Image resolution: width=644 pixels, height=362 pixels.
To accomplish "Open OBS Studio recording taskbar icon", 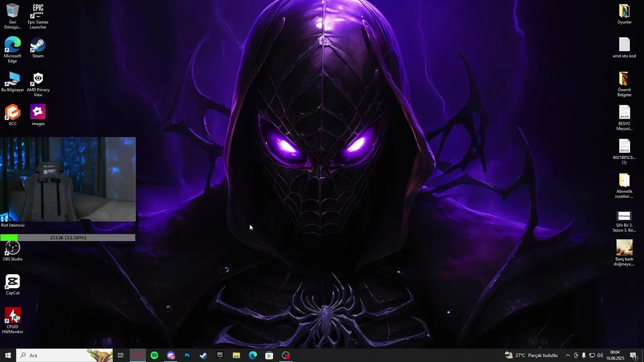I will pyautogui.click(x=286, y=355).
